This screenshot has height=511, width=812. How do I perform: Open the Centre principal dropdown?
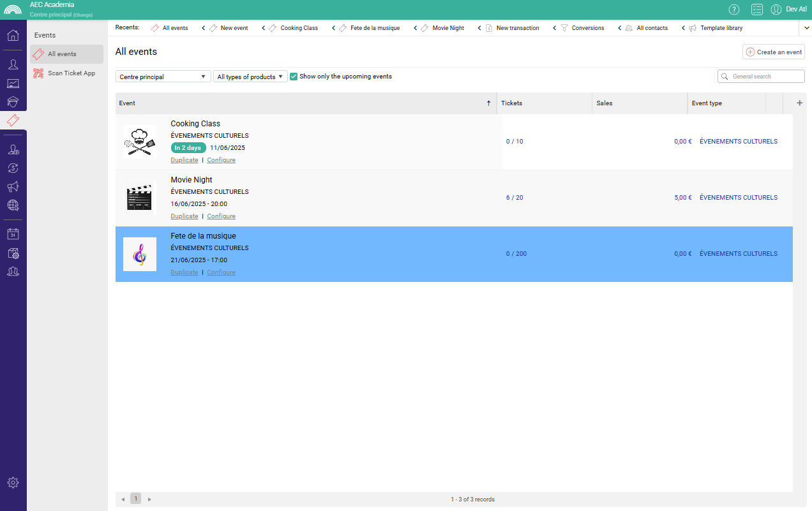click(163, 77)
